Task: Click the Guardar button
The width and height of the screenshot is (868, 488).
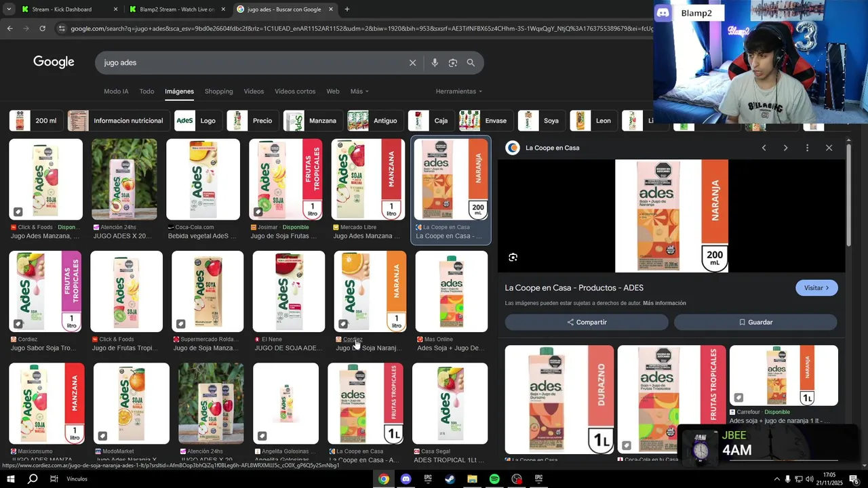Action: click(755, 323)
